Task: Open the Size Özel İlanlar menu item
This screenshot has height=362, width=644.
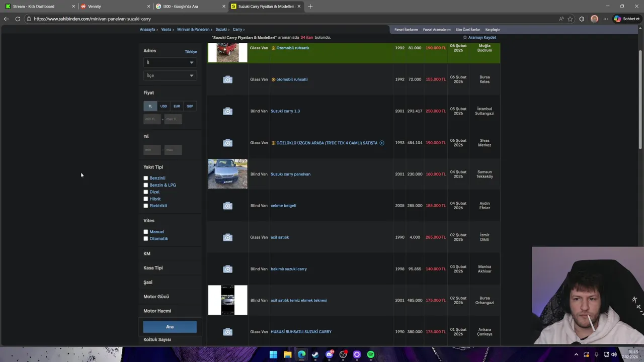Action: pyautogui.click(x=468, y=30)
